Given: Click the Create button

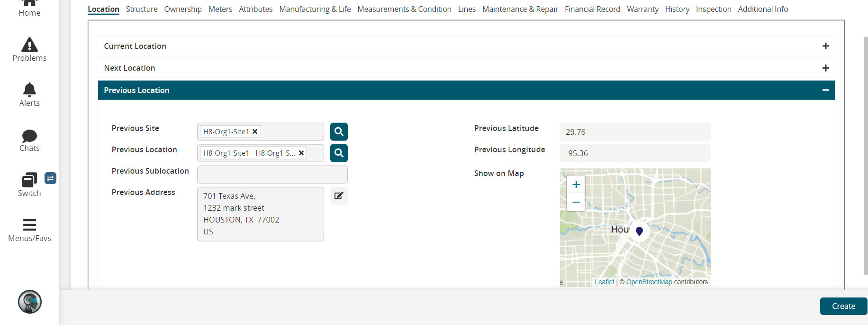Looking at the screenshot, I should coord(843,306).
